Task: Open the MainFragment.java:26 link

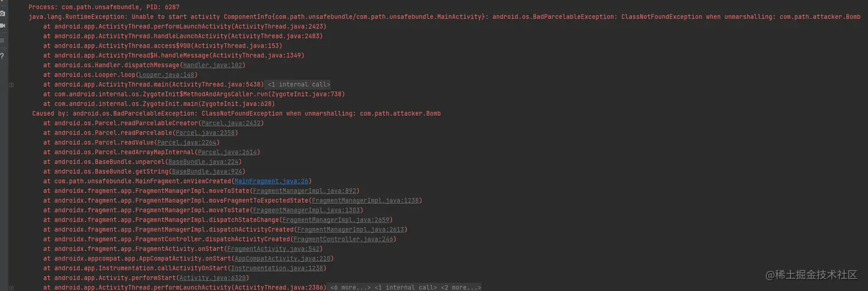Action: [272, 181]
